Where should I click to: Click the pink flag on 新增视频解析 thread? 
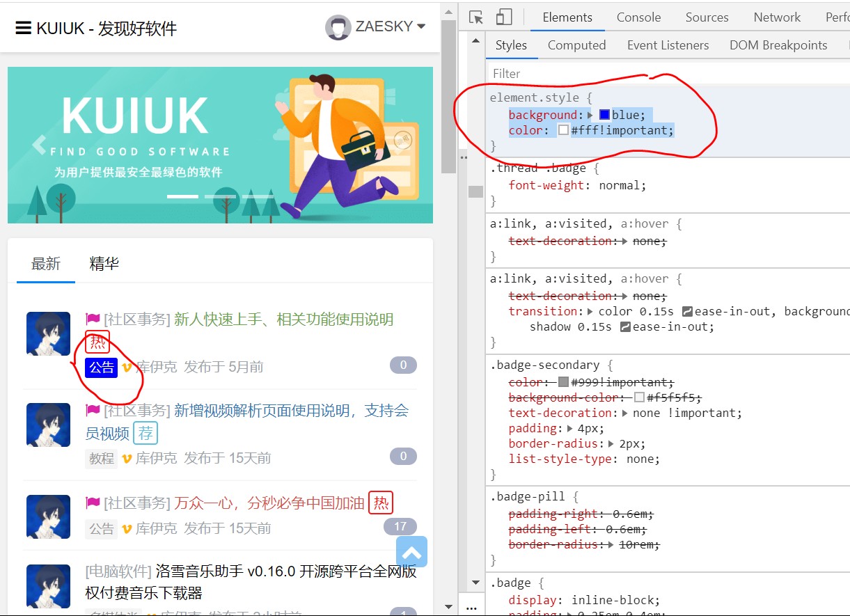[93, 411]
